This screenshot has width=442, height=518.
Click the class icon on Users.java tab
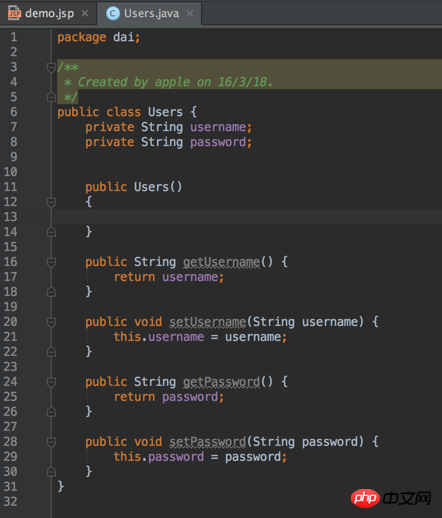[x=113, y=14]
